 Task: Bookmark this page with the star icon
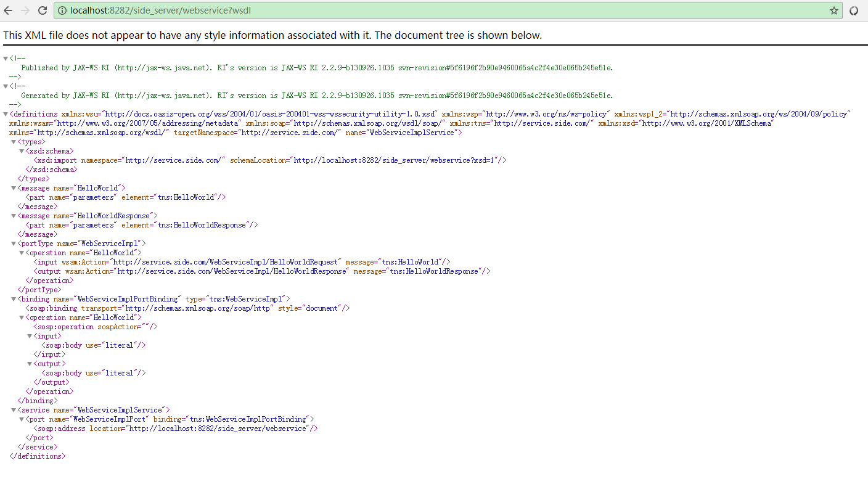833,10
